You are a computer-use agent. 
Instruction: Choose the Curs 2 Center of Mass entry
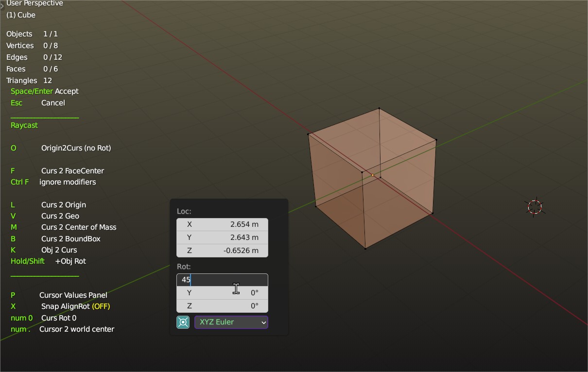pos(79,227)
